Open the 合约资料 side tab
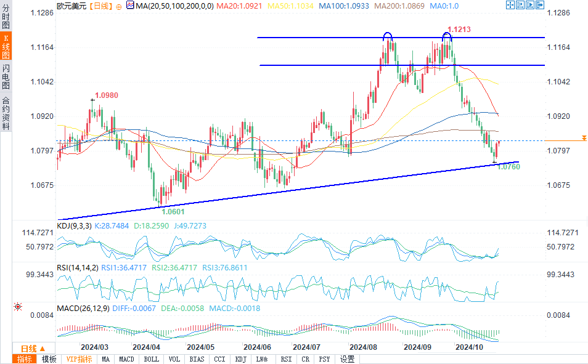This screenshot has height=364, width=588. pyautogui.click(x=6, y=113)
